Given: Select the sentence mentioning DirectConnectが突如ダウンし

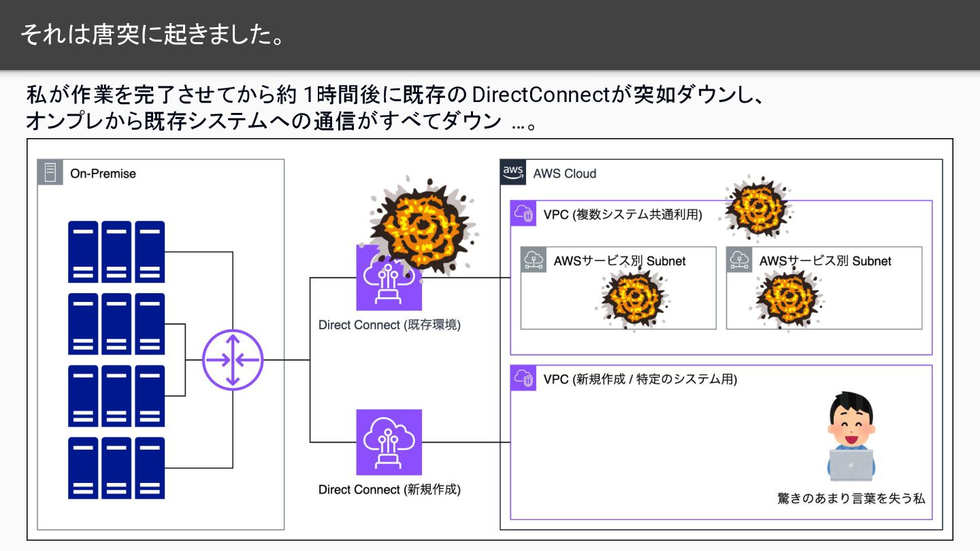Looking at the screenshot, I should coord(397,94).
